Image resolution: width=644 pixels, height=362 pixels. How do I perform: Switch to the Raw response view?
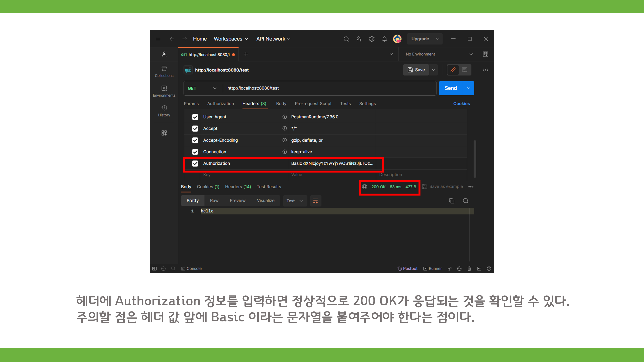point(214,201)
